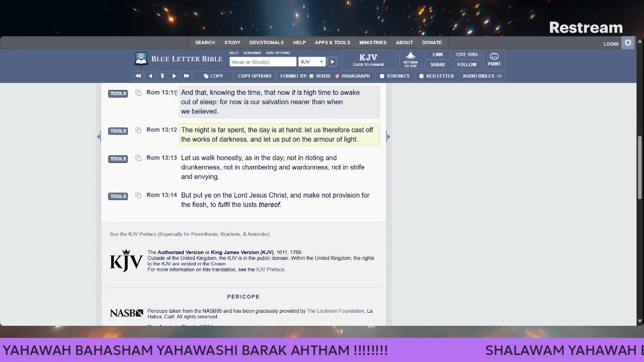
Task: Open the About menu
Action: [405, 43]
